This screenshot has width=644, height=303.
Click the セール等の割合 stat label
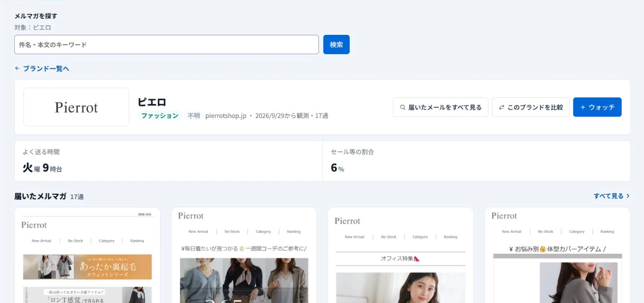coord(352,152)
